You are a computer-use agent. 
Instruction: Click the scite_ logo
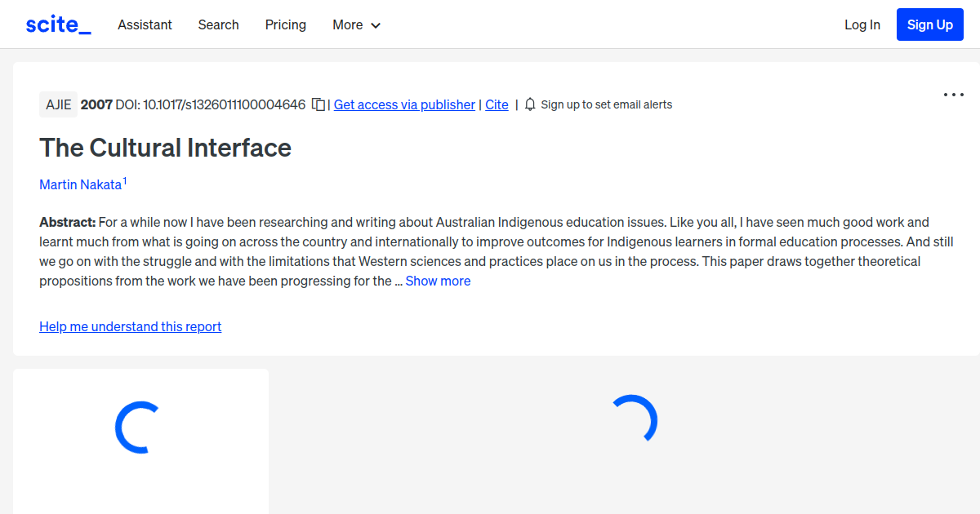pyautogui.click(x=58, y=24)
